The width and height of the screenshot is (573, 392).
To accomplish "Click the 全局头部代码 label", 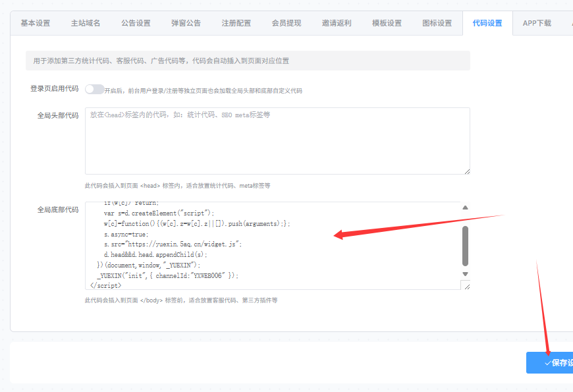I will point(58,115).
